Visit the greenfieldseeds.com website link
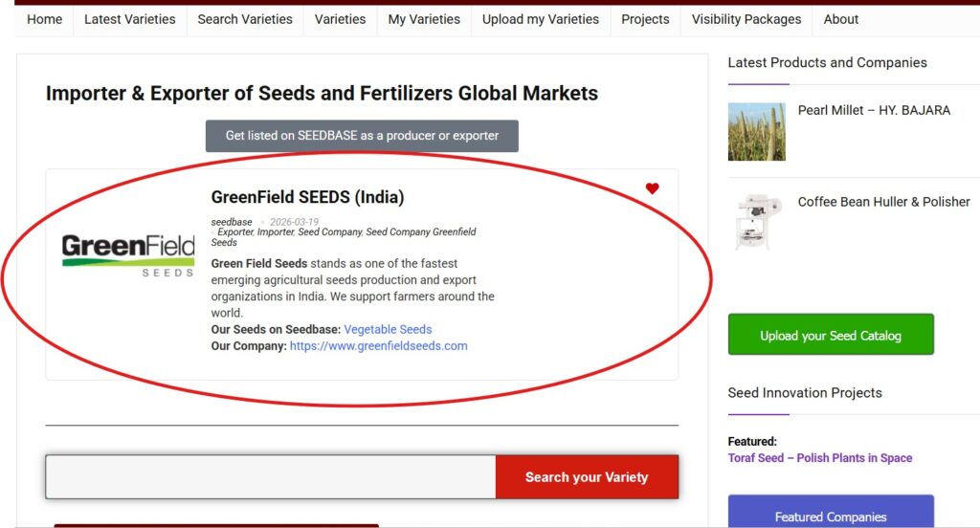980x528 pixels. (x=378, y=346)
